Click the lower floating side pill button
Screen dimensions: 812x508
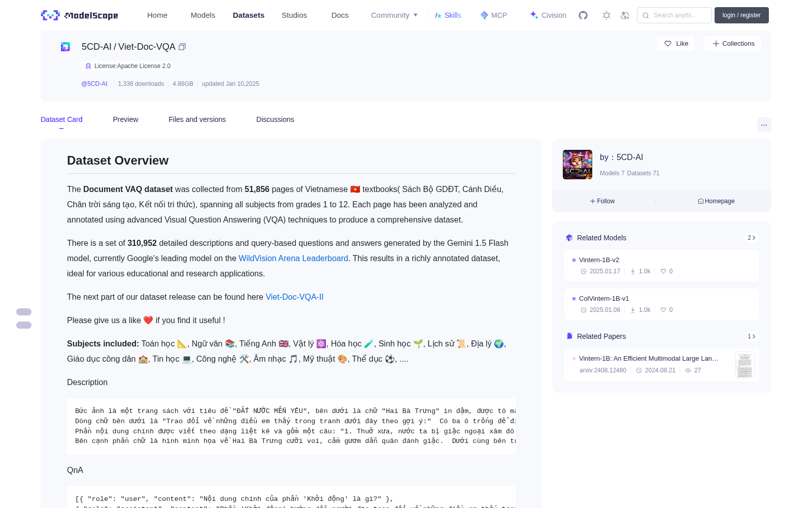[x=24, y=325]
